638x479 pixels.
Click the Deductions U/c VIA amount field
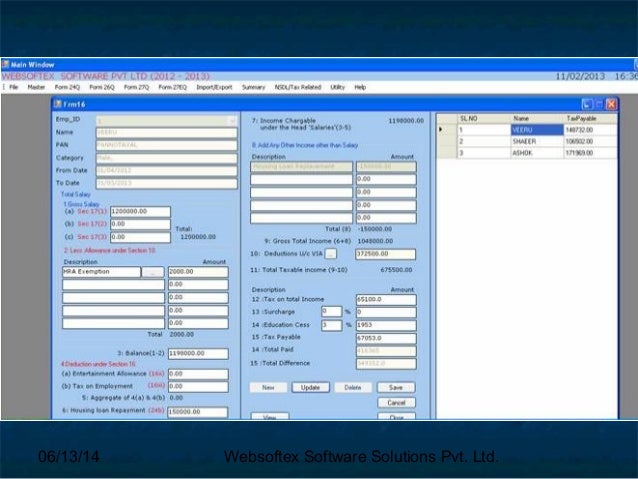(386, 254)
